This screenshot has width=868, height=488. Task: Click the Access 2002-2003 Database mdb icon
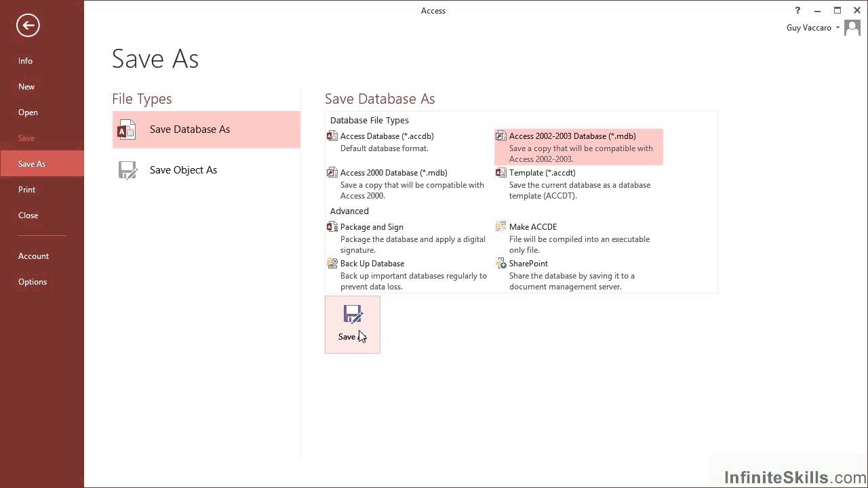[501, 136]
